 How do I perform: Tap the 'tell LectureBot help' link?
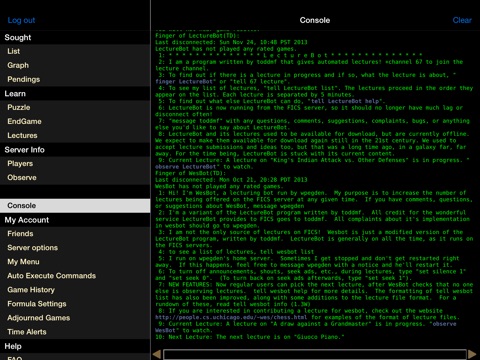tap(345, 101)
